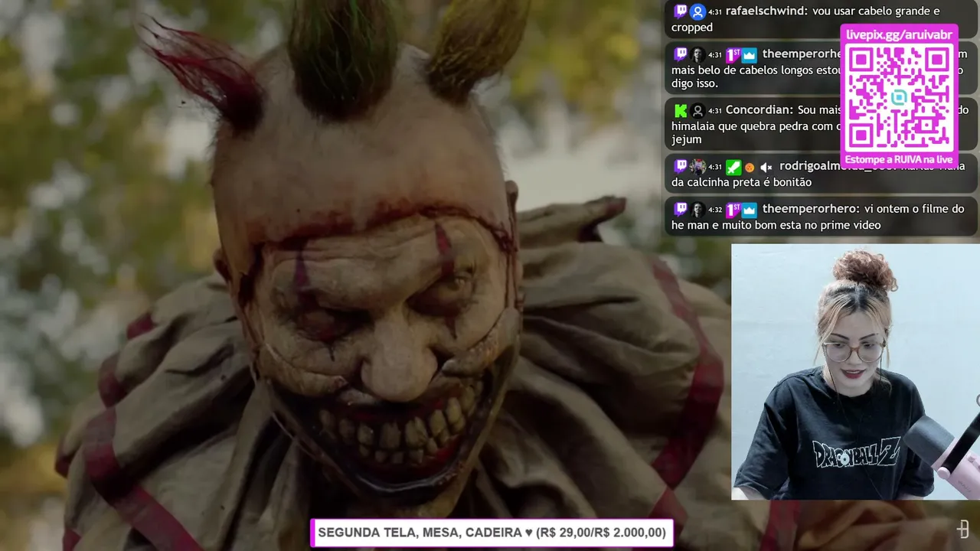Open the avatar on the 'calcinha preta' message
Image resolution: width=980 pixels, height=551 pixels.
[x=697, y=166]
